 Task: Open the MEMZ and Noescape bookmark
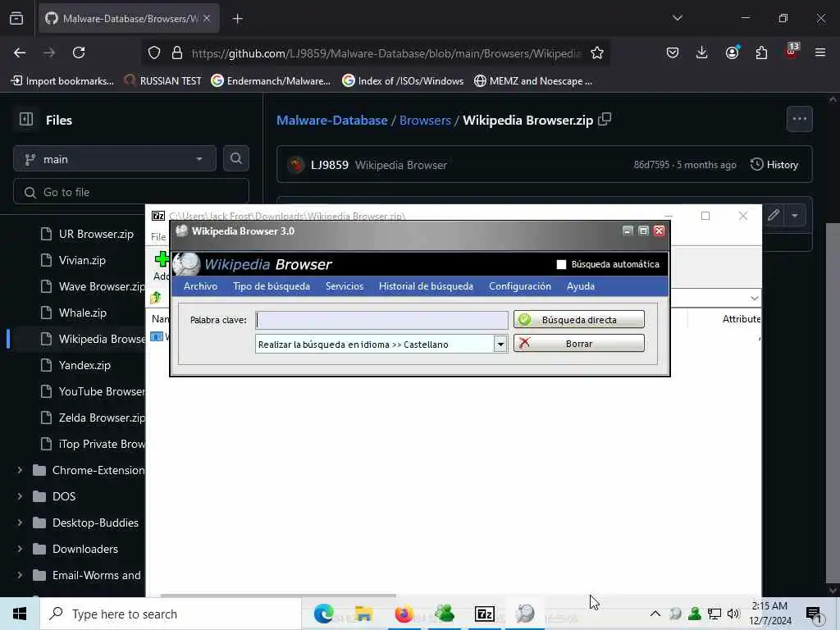[533, 81]
